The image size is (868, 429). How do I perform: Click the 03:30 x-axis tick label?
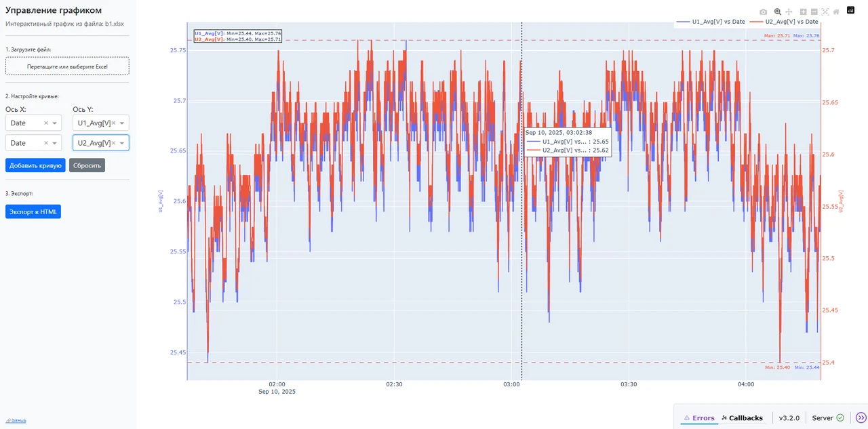(629, 384)
